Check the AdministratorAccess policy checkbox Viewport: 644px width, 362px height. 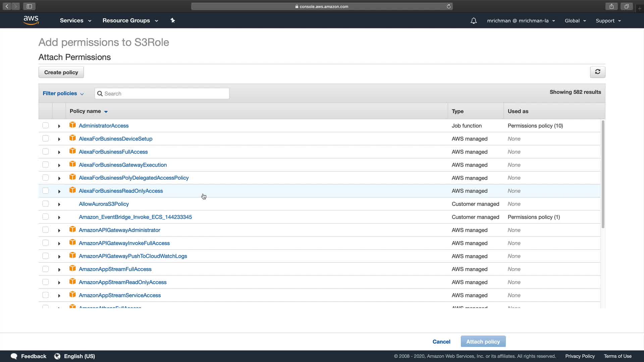click(x=46, y=125)
